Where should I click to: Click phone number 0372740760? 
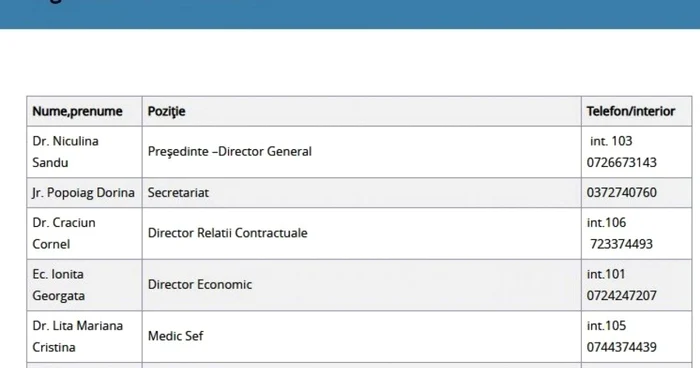[x=621, y=192]
